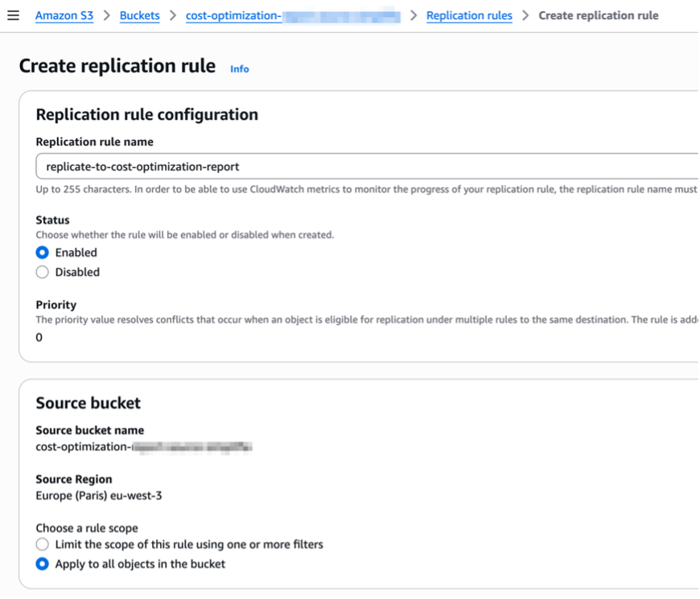Click the Status field label
The height and width of the screenshot is (599, 700).
pos(52,219)
